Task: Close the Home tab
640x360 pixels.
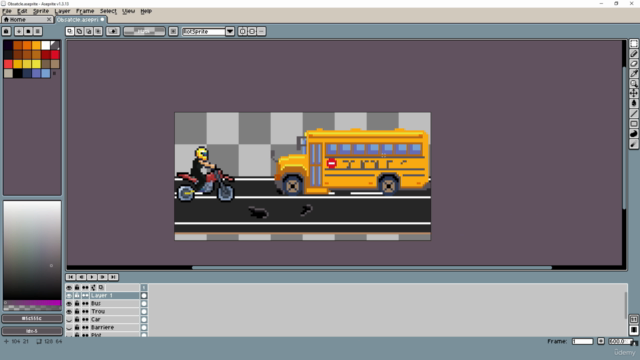Action: (49, 19)
